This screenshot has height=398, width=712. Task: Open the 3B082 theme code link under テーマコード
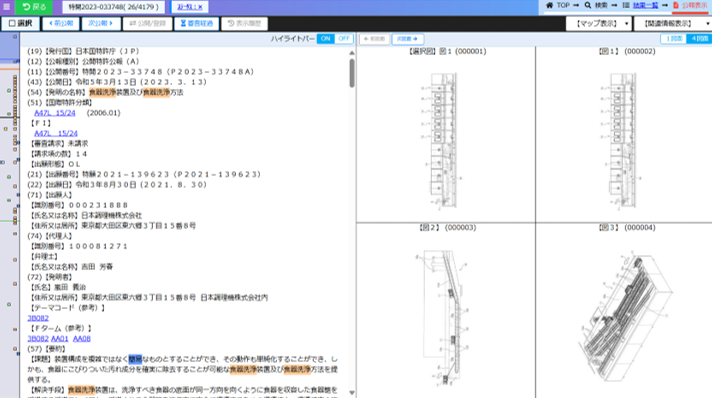(38, 318)
